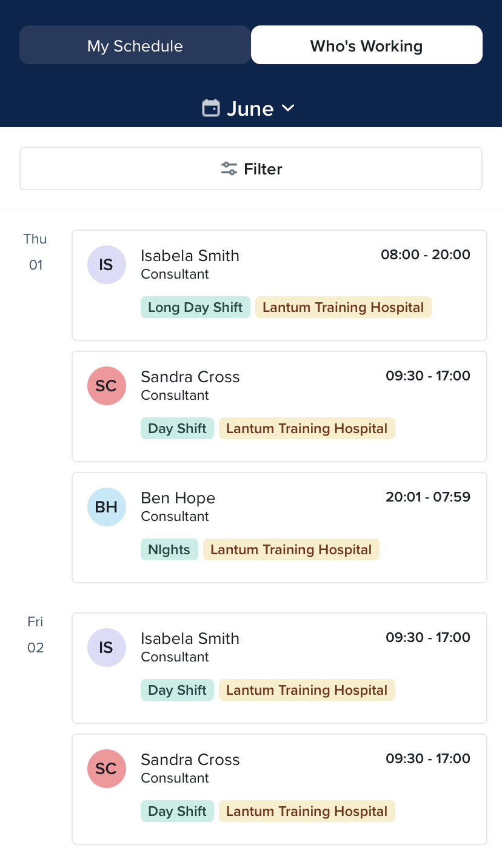Click Lantum Training Hospital tag on Ben Hope's card

[x=291, y=549]
